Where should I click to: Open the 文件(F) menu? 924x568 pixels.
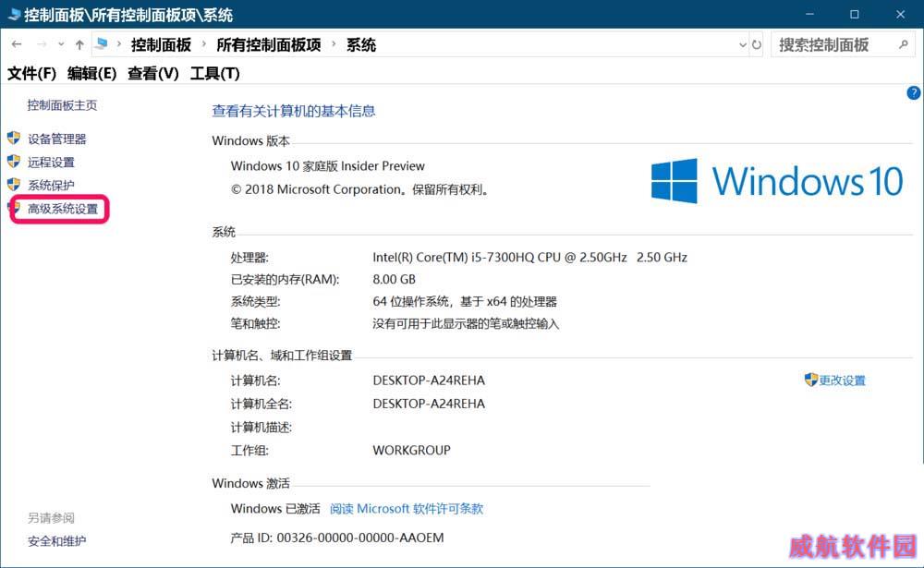31,74
